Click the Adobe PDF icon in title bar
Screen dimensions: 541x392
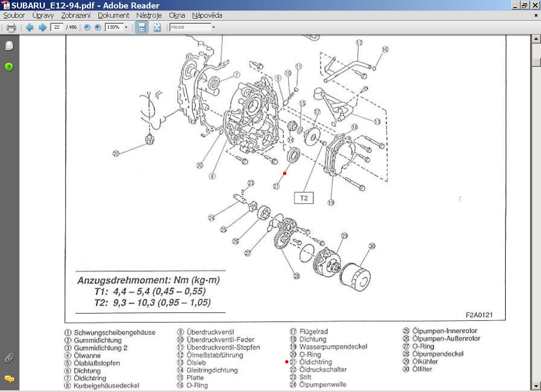(5, 5)
